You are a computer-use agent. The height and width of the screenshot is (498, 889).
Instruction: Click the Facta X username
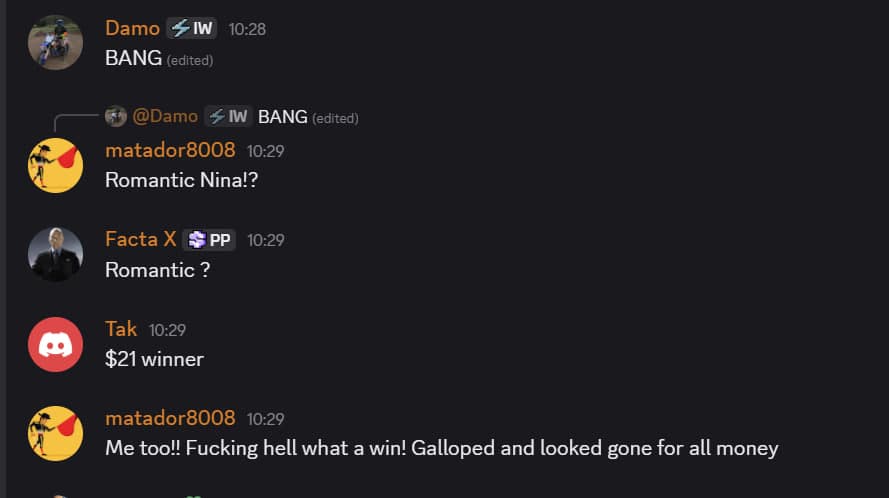click(x=141, y=239)
